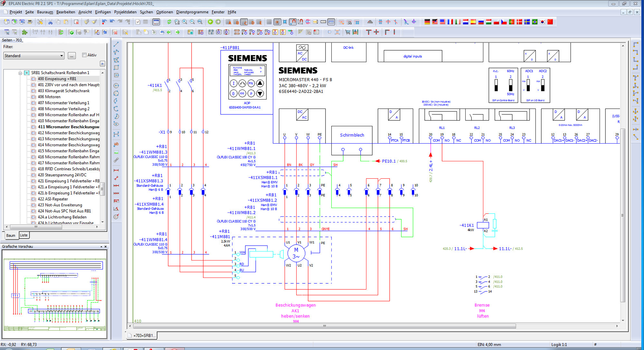Select the linear dimension tool

[x=116, y=170]
